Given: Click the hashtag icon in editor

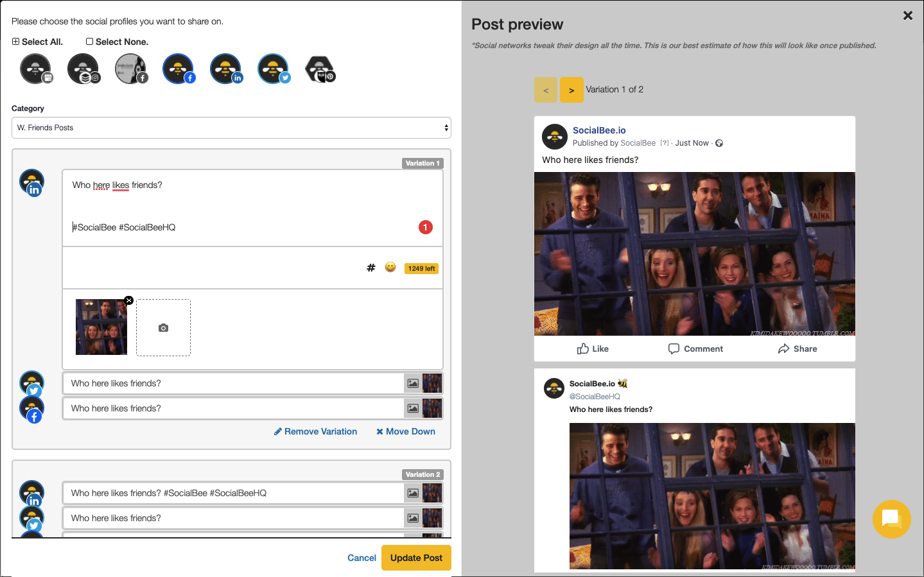Looking at the screenshot, I should pyautogui.click(x=370, y=268).
